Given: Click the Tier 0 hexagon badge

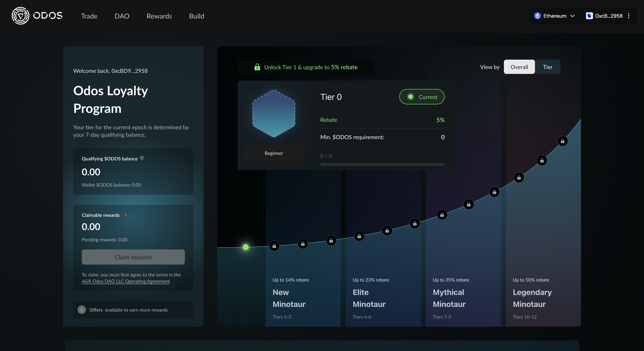Looking at the screenshot, I should [274, 113].
